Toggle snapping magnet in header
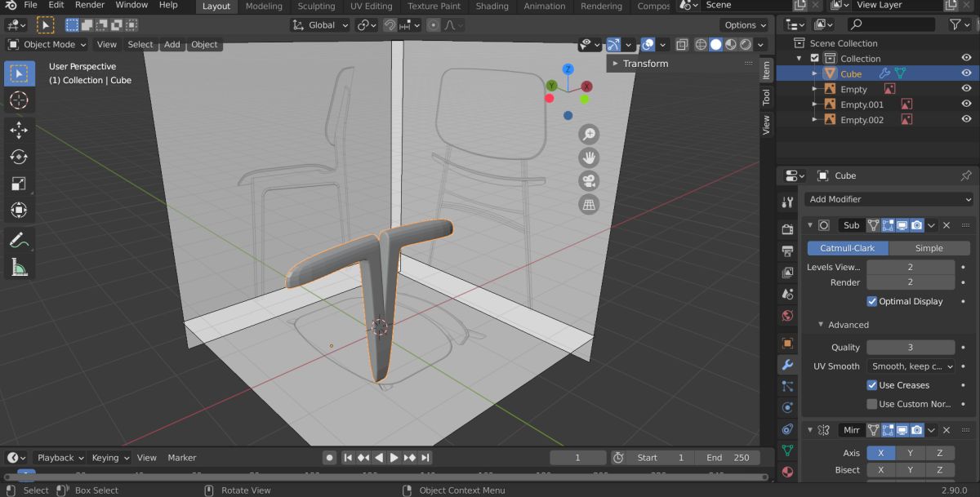The width and height of the screenshot is (980, 497). tap(390, 25)
